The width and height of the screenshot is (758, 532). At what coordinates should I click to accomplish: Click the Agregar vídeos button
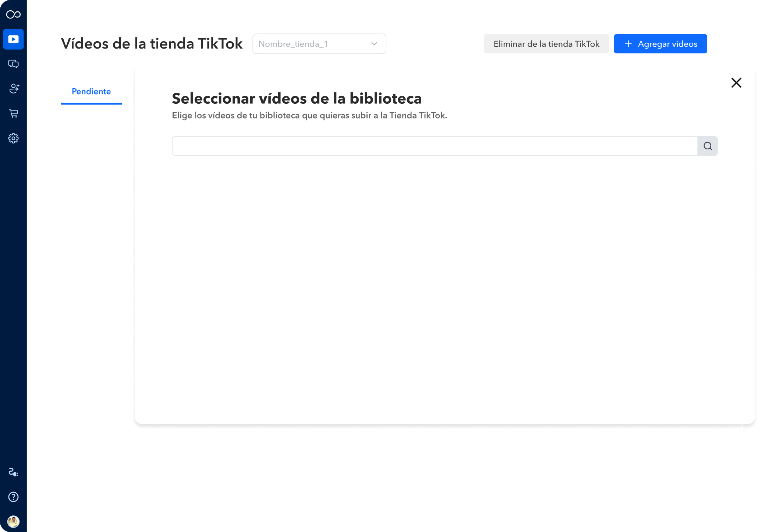(660, 43)
